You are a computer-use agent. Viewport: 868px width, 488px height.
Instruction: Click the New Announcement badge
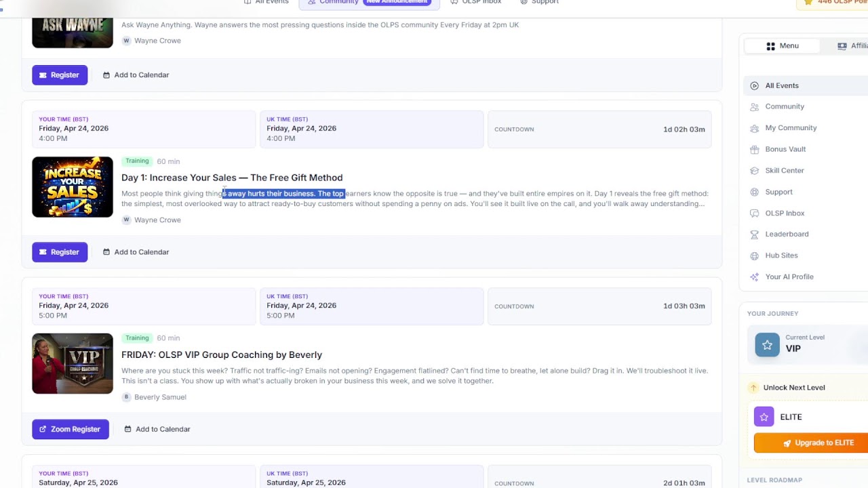coord(397,2)
